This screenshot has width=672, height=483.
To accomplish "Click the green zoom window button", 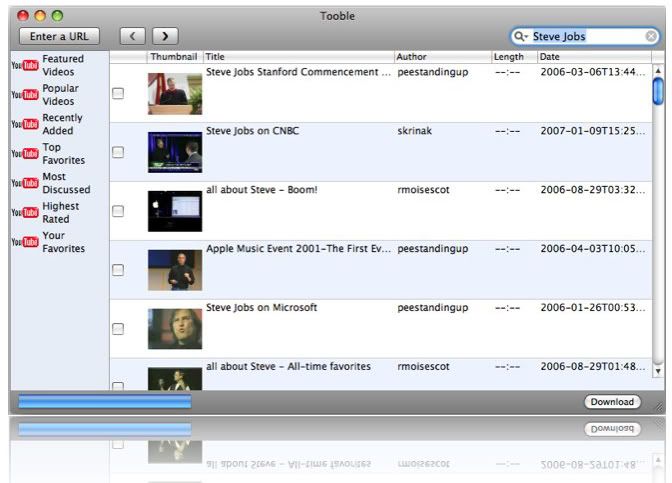I will click(57, 16).
